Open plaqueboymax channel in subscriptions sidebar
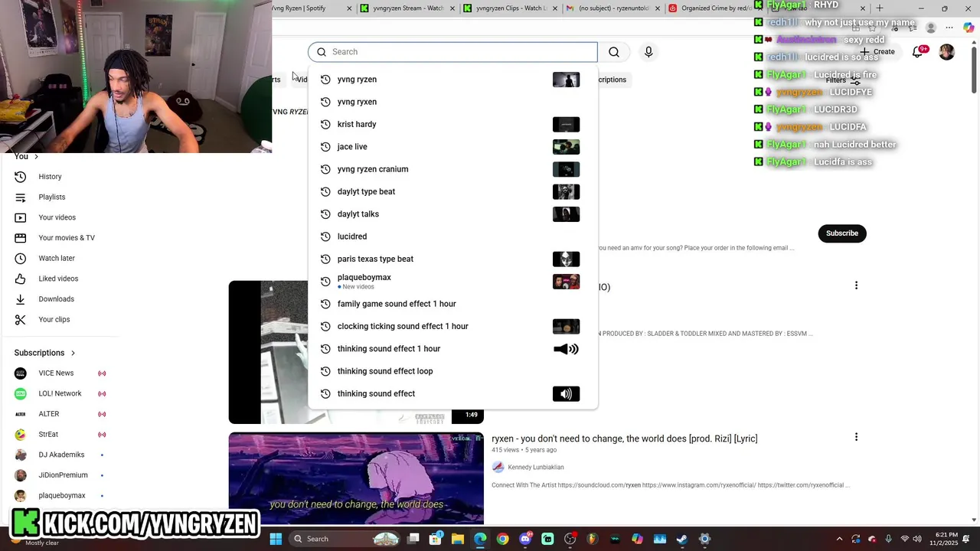Image resolution: width=980 pixels, height=551 pixels. 62,495
